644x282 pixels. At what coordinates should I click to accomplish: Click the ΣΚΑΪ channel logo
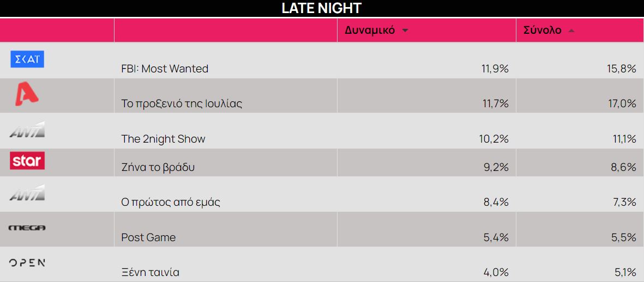[27, 59]
